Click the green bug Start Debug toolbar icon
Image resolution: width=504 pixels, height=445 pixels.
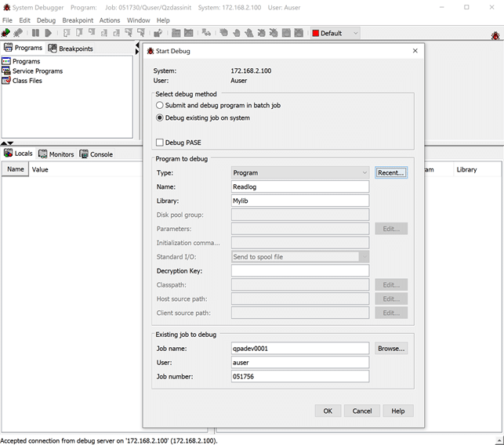point(6,33)
